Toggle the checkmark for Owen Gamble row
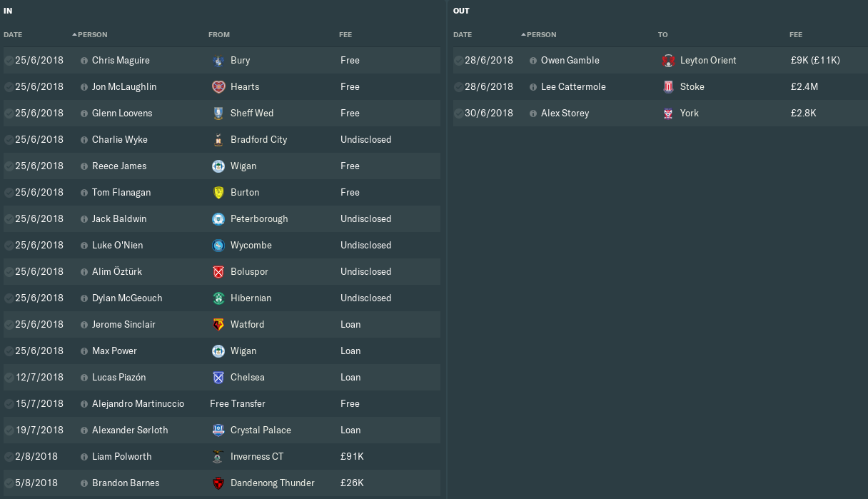 click(458, 61)
